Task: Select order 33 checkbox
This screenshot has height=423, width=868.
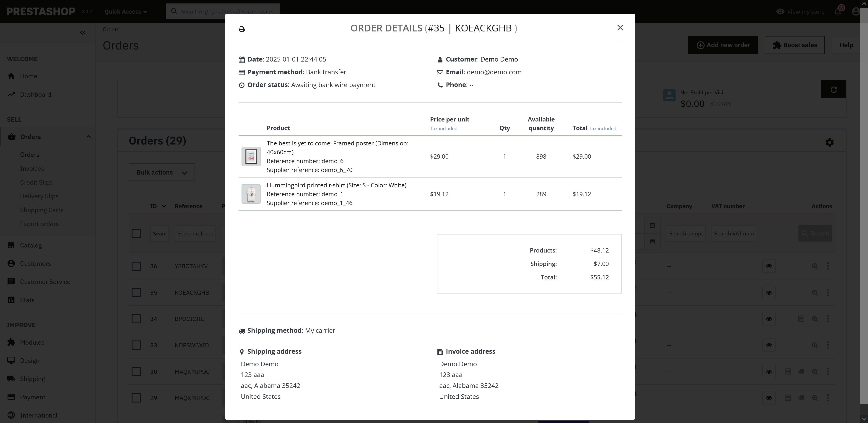Action: [136, 345]
